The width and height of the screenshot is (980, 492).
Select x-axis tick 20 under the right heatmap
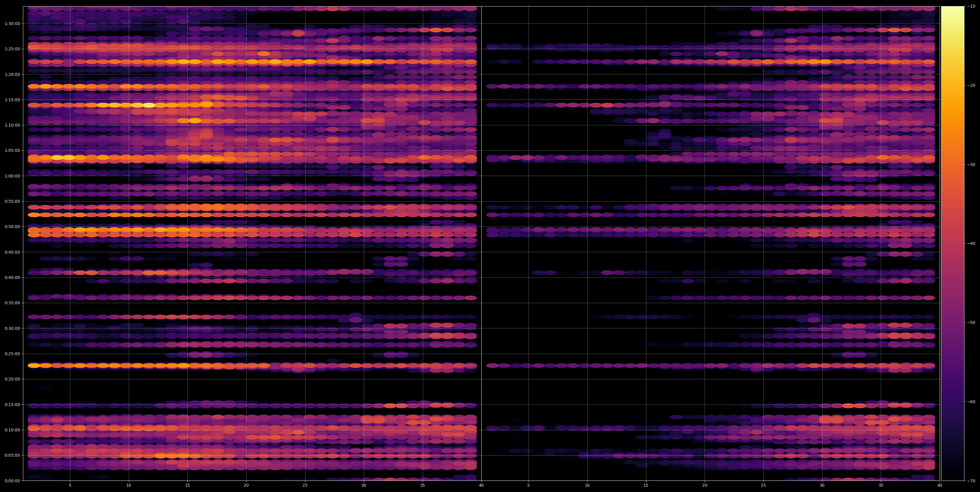coord(705,486)
